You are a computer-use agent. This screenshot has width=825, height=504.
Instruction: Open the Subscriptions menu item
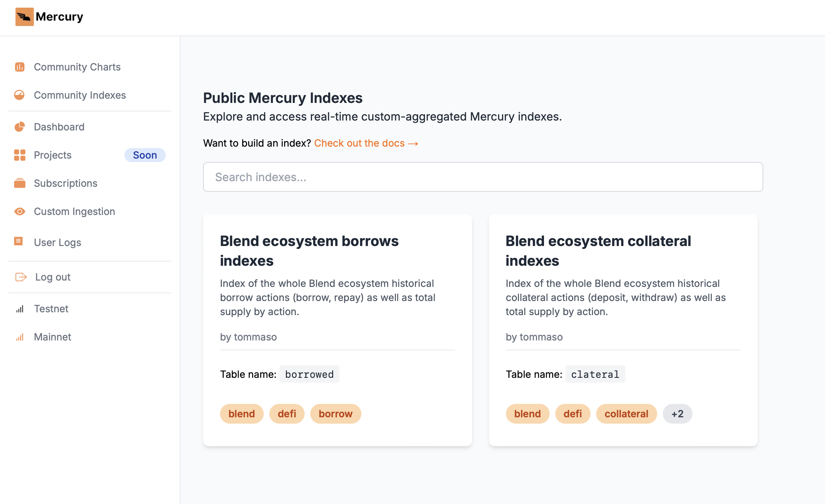pyautogui.click(x=66, y=183)
